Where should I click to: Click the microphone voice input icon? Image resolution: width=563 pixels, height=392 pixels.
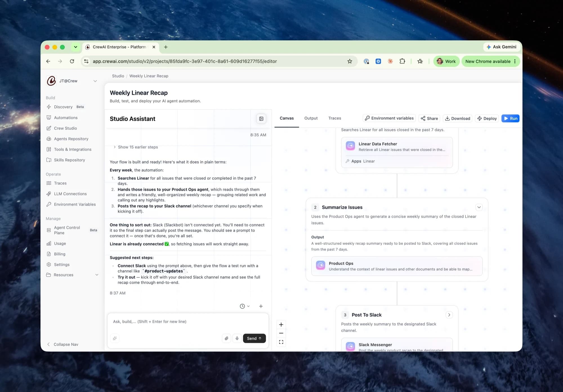pyautogui.click(x=237, y=338)
